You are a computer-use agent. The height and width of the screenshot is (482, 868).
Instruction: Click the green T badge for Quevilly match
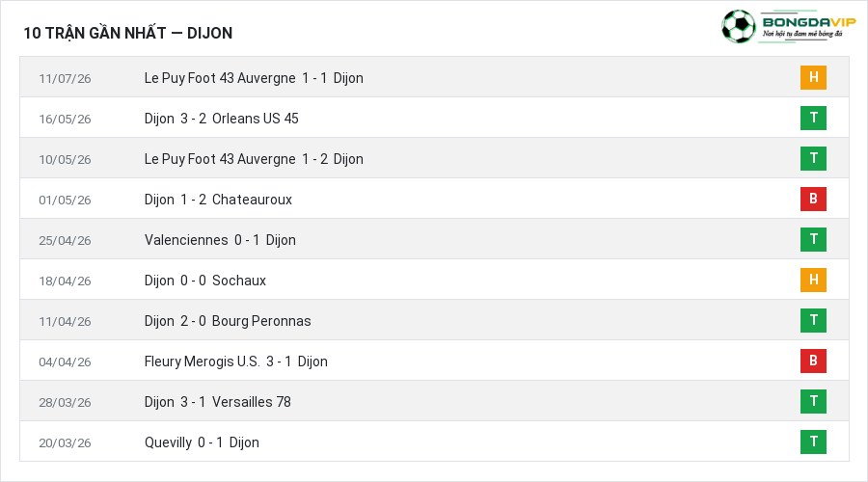click(813, 442)
